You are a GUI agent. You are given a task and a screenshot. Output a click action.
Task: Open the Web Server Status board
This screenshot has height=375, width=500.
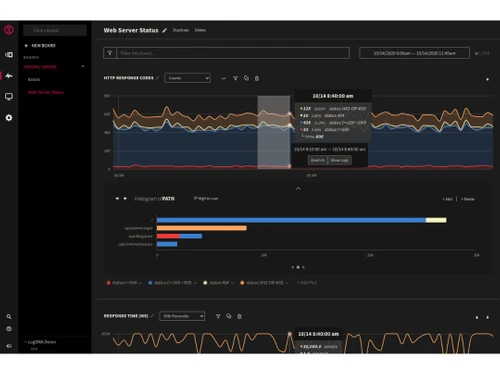(x=46, y=92)
